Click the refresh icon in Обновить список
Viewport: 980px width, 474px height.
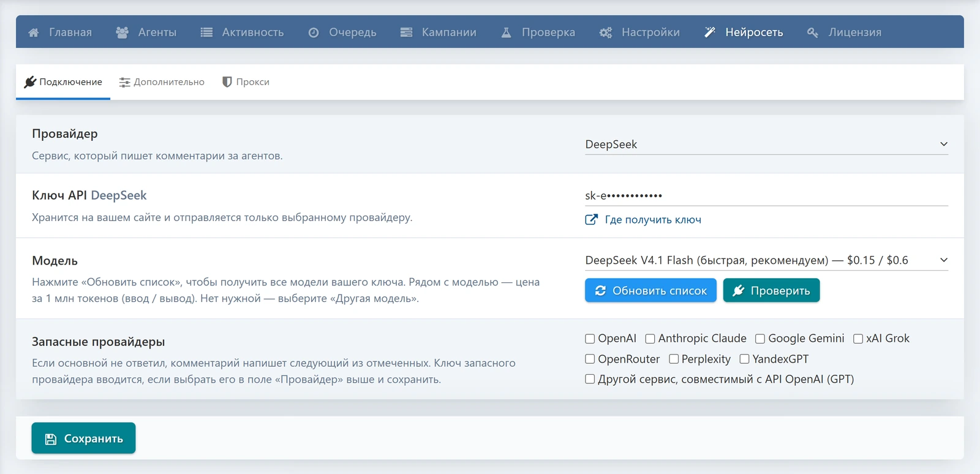tap(600, 290)
